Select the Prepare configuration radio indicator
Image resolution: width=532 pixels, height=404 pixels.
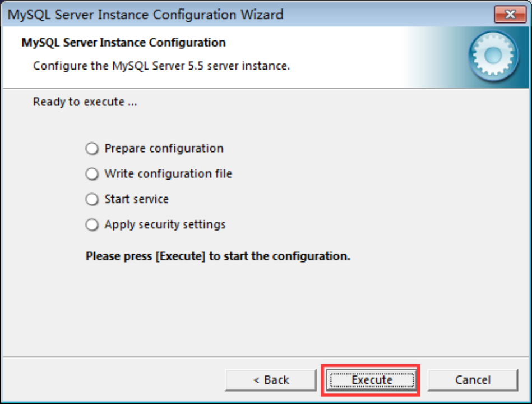click(92, 148)
